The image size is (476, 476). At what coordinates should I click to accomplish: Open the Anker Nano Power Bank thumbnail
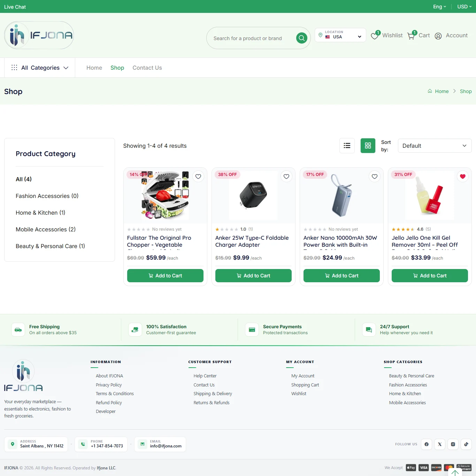coord(341,195)
